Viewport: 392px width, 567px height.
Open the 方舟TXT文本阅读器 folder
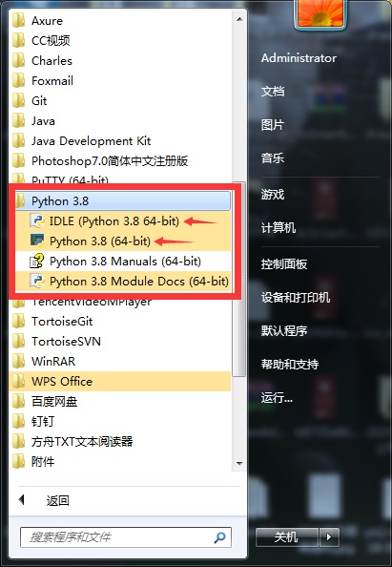point(120,441)
